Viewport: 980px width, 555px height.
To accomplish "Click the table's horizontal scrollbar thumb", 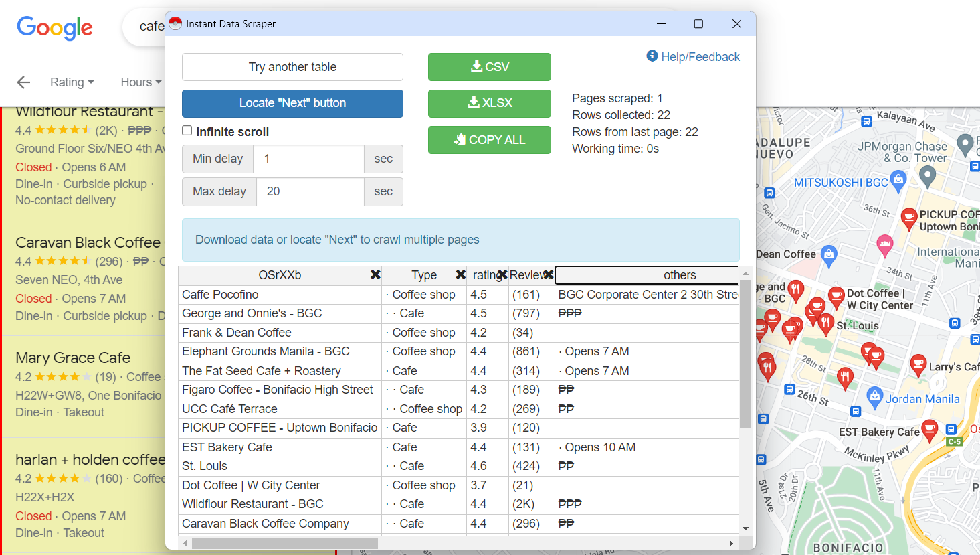I will (284, 543).
